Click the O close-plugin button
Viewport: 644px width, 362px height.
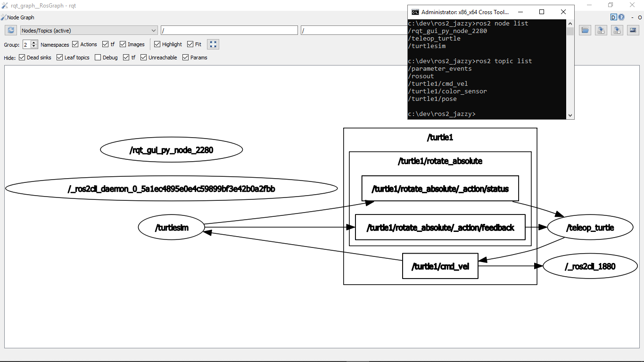(640, 17)
